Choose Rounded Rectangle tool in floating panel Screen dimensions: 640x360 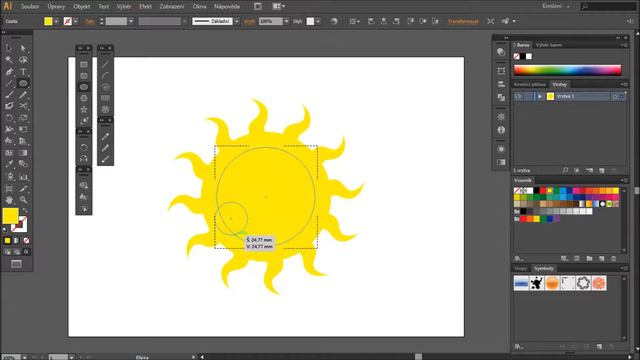[x=84, y=76]
